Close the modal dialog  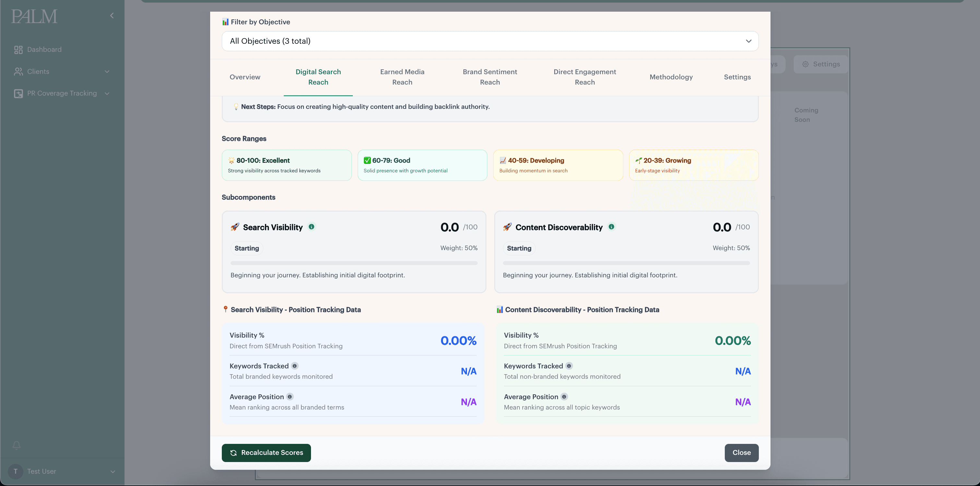[741, 453]
